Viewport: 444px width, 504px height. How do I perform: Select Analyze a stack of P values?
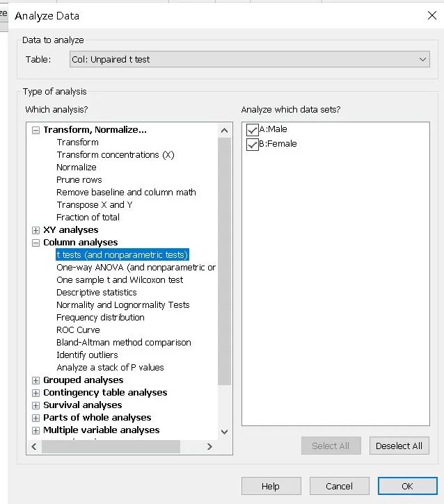pos(110,367)
